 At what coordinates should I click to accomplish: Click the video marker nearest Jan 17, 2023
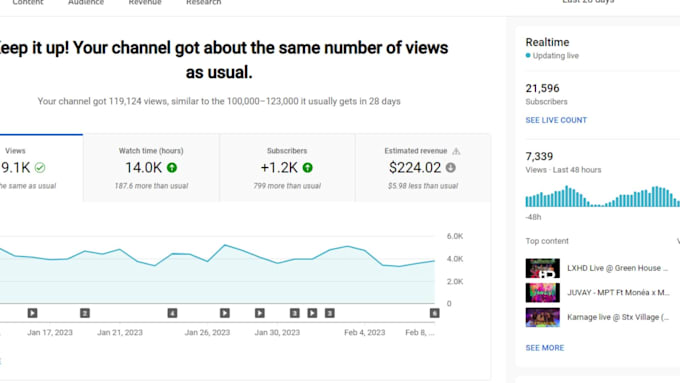pos(33,313)
